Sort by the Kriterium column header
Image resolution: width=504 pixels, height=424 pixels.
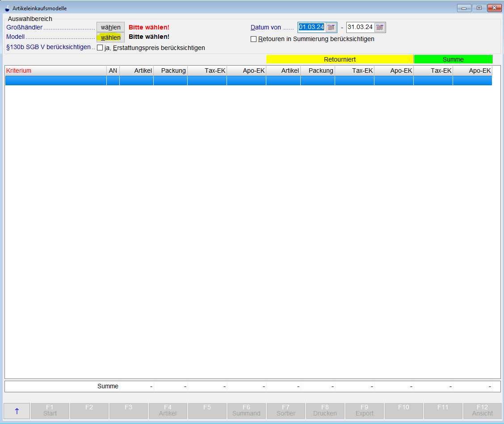pyautogui.click(x=55, y=71)
